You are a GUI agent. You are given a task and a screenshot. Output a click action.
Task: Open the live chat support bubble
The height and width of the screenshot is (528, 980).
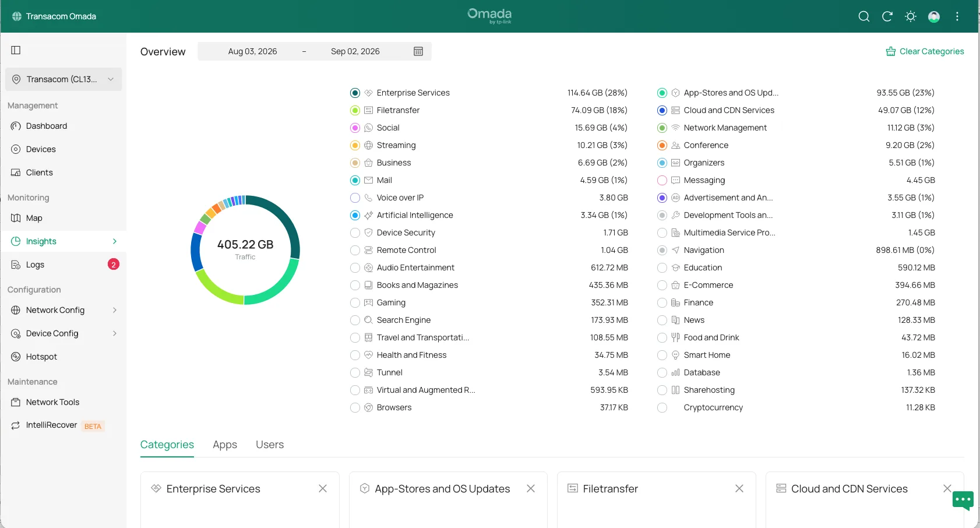(x=963, y=500)
